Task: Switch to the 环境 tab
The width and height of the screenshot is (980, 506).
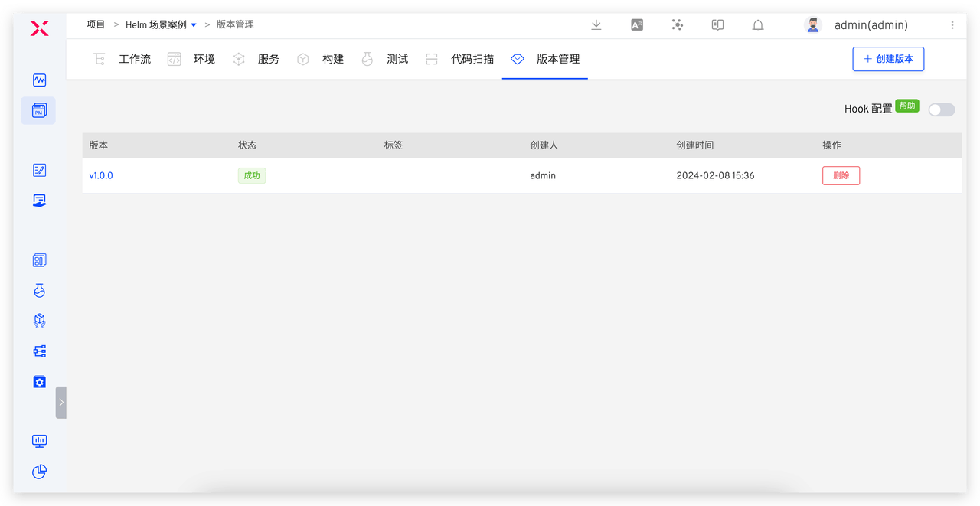Action: (204, 58)
